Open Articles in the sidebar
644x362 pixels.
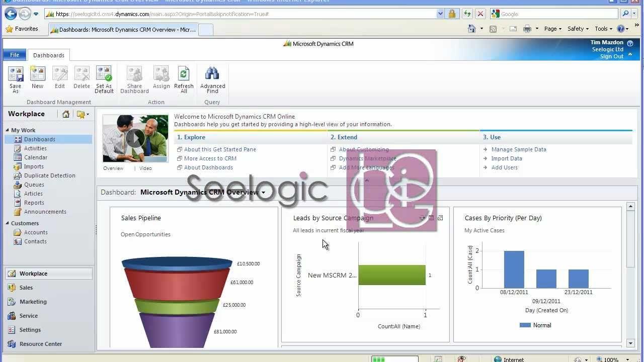(33, 194)
